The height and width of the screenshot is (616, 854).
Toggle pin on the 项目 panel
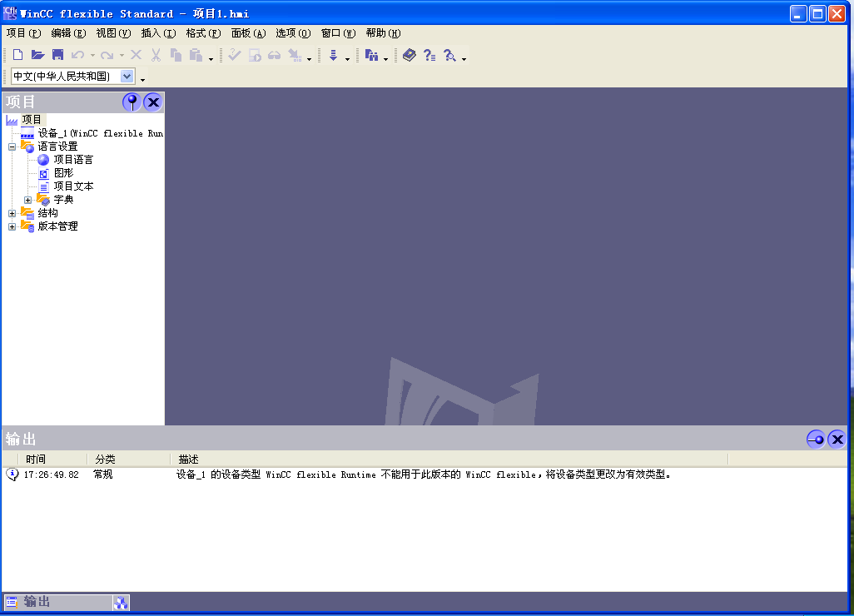click(x=132, y=102)
